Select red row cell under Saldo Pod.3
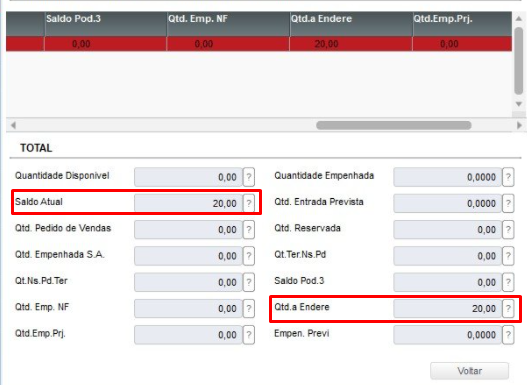 106,44
